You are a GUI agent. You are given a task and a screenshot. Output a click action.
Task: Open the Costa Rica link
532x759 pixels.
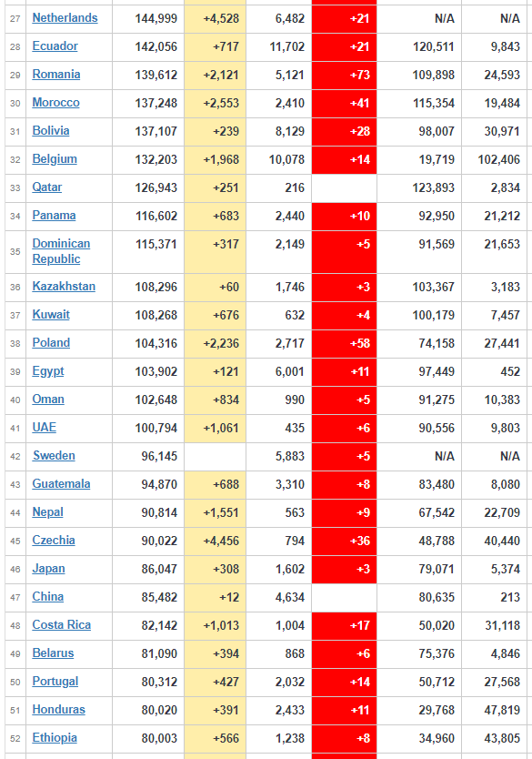(x=62, y=625)
